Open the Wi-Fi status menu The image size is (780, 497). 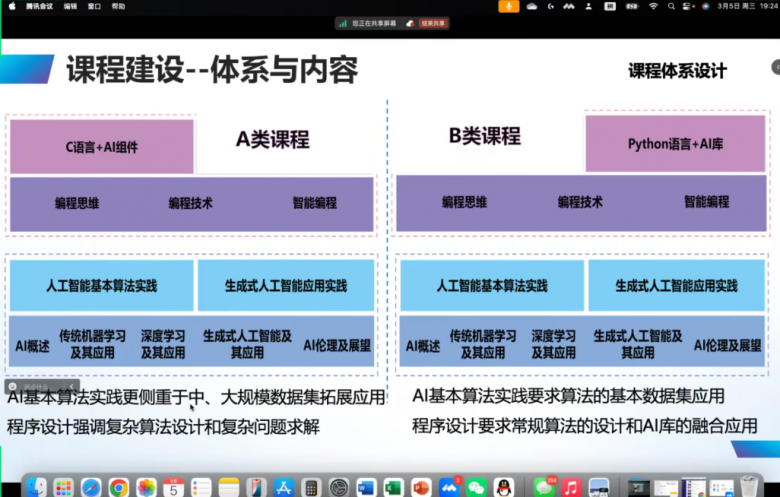pyautogui.click(x=653, y=6)
